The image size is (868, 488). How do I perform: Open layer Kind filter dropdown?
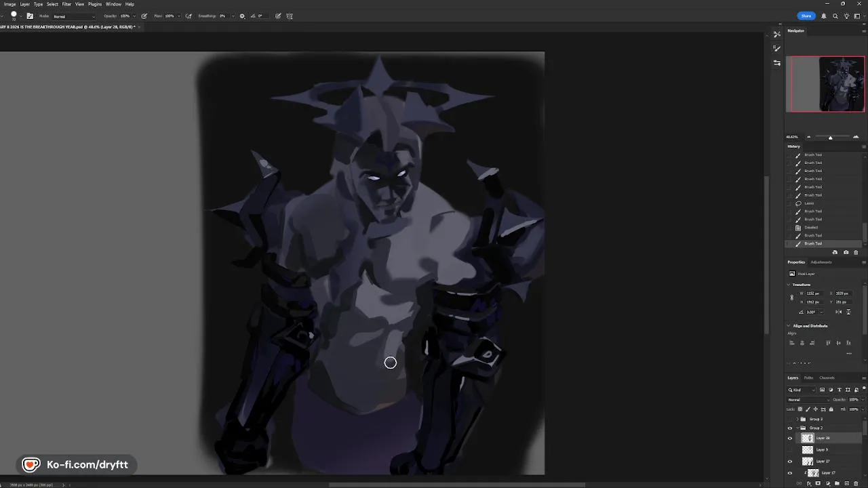[802, 390]
